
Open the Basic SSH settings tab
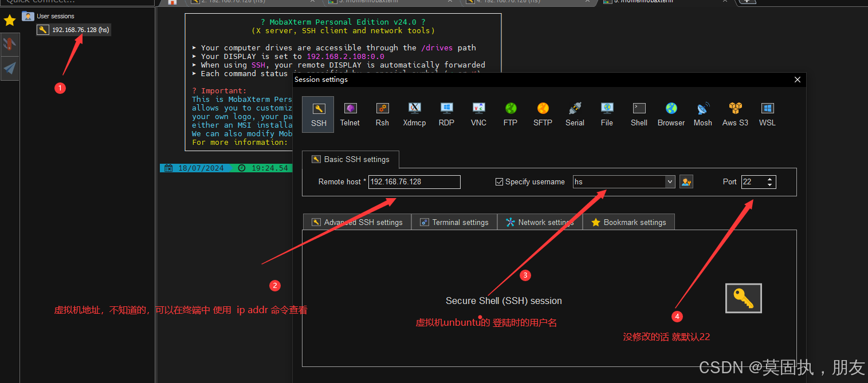pyautogui.click(x=351, y=159)
